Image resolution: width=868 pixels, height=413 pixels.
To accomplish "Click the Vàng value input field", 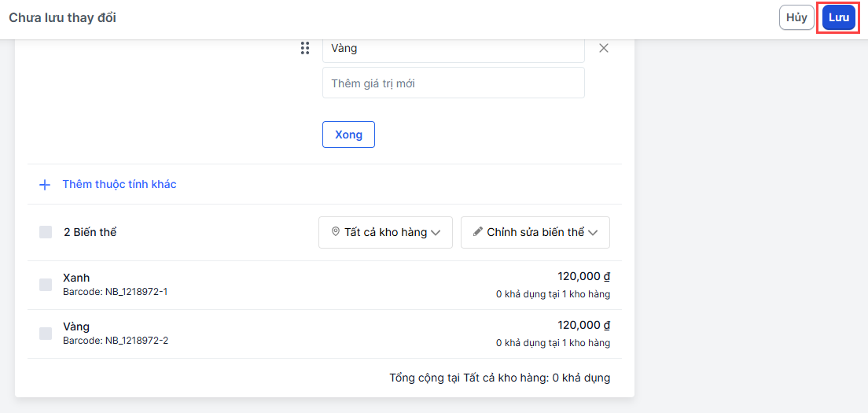I will 453,49.
